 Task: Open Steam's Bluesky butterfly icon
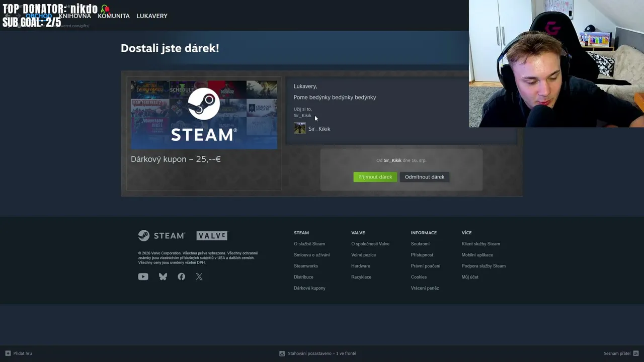163,277
